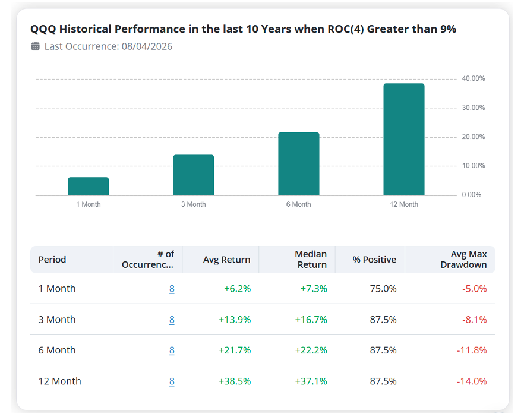
Task: Click the 3 Month x-axis label
Action: coord(194,204)
